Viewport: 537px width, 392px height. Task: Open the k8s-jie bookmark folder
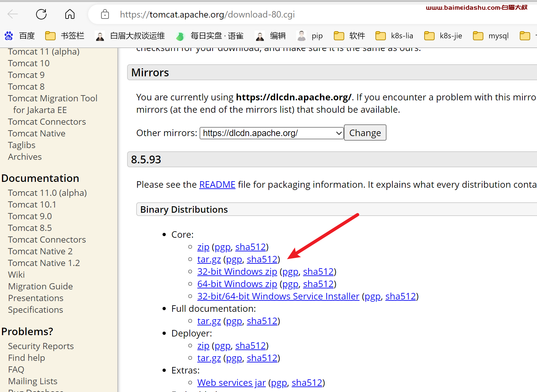[x=443, y=36]
